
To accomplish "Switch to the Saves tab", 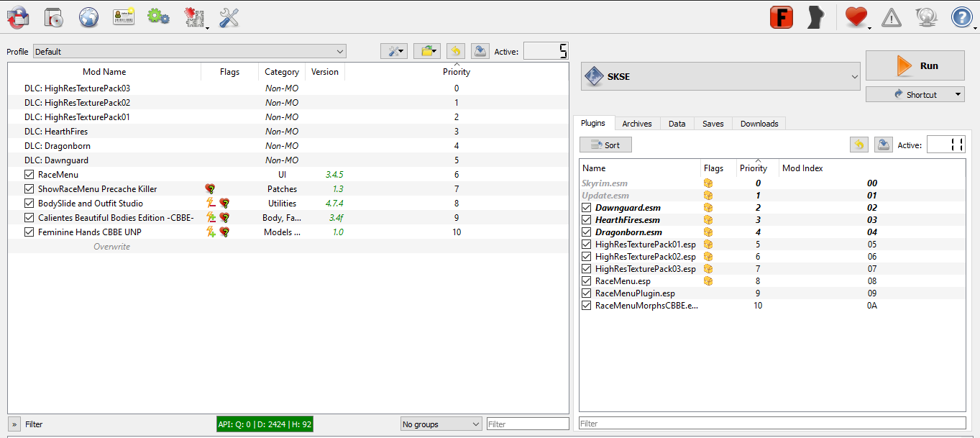I will pyautogui.click(x=713, y=124).
